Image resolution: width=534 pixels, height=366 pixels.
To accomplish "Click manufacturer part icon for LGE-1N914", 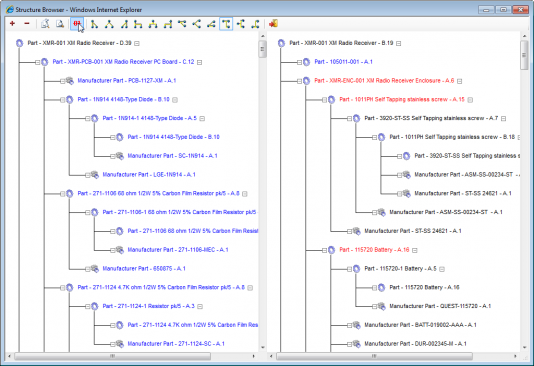I will [x=95, y=174].
